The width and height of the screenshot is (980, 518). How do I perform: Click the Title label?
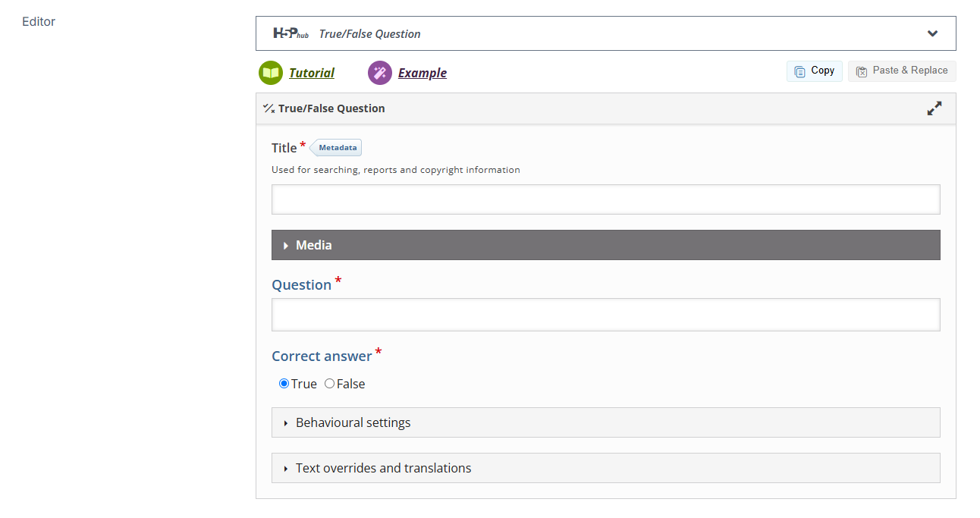point(284,148)
